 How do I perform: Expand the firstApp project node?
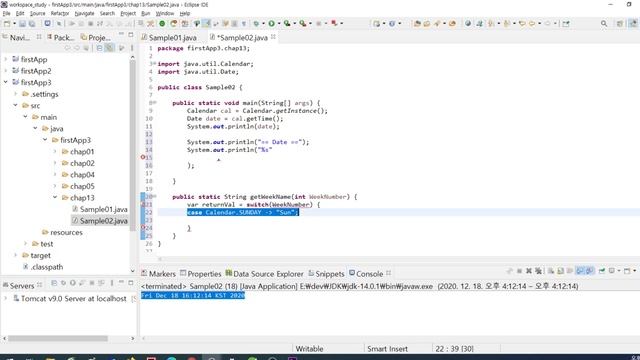5,59
